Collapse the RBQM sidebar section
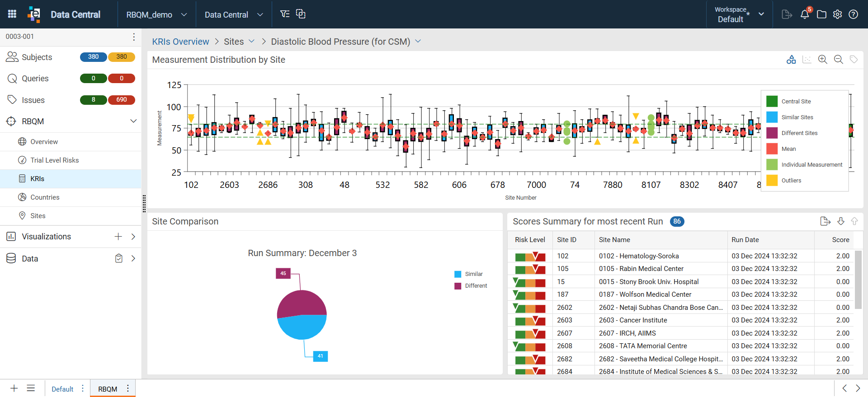868x397 pixels. 133,121
